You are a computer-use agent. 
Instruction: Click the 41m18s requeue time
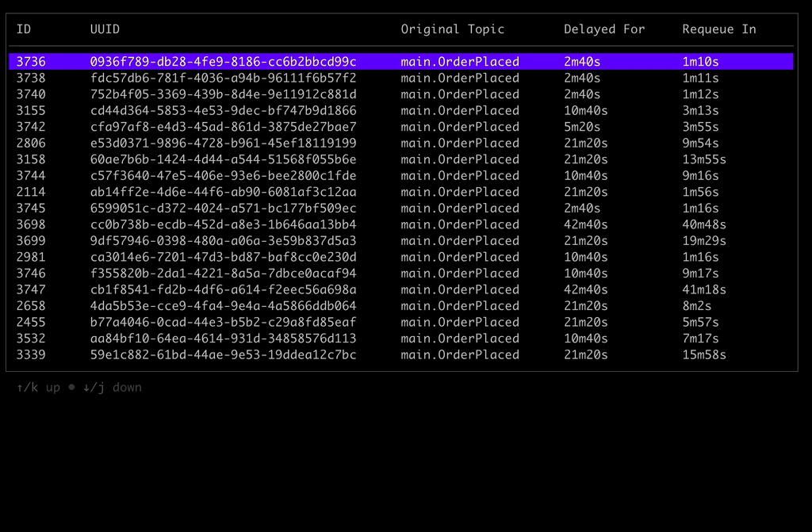pyautogui.click(x=704, y=289)
